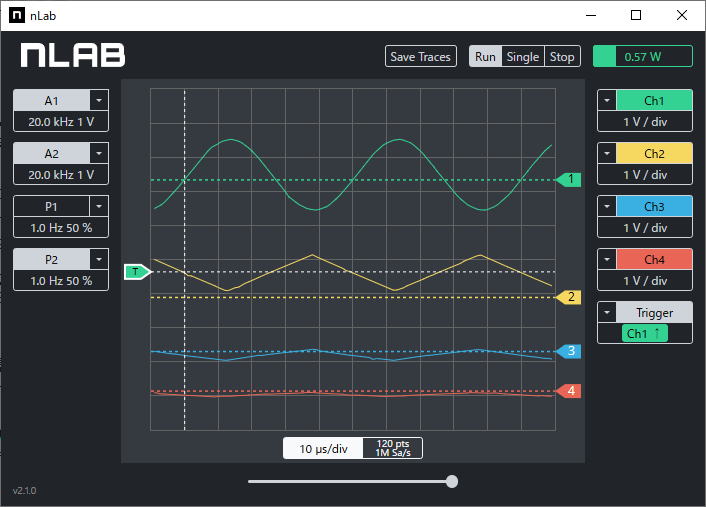Image resolution: width=706 pixels, height=507 pixels.
Task: Click the green power indicator 0.57 W
Action: pyautogui.click(x=643, y=57)
